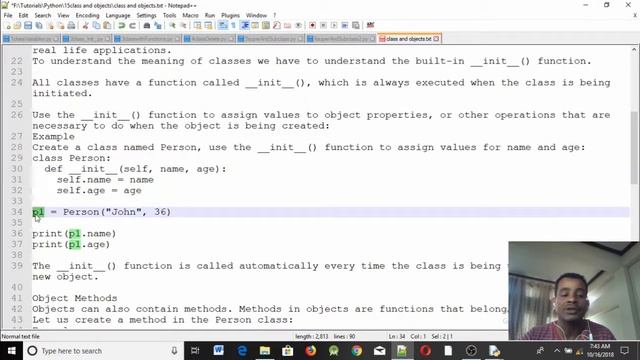640x360 pixels.
Task: Click the Replace toolbar icon
Action: [158, 26]
